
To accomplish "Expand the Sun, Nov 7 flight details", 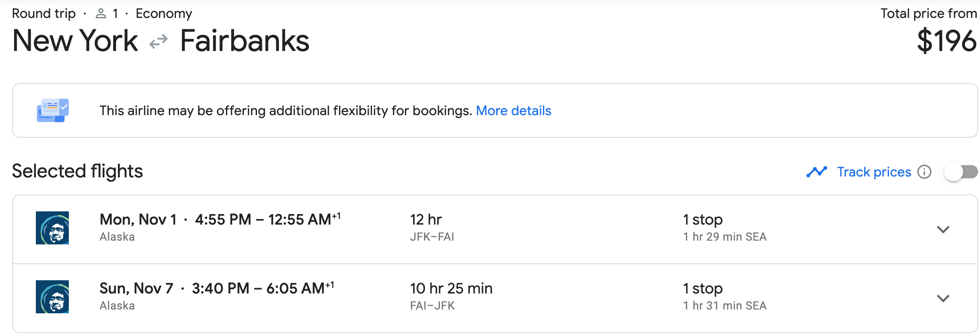I will pos(943,298).
